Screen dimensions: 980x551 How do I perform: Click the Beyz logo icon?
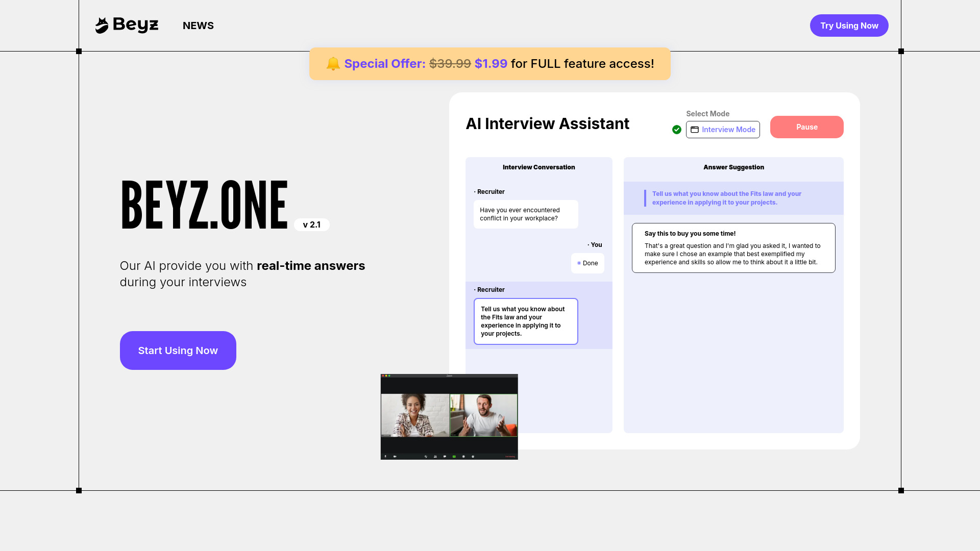click(101, 25)
